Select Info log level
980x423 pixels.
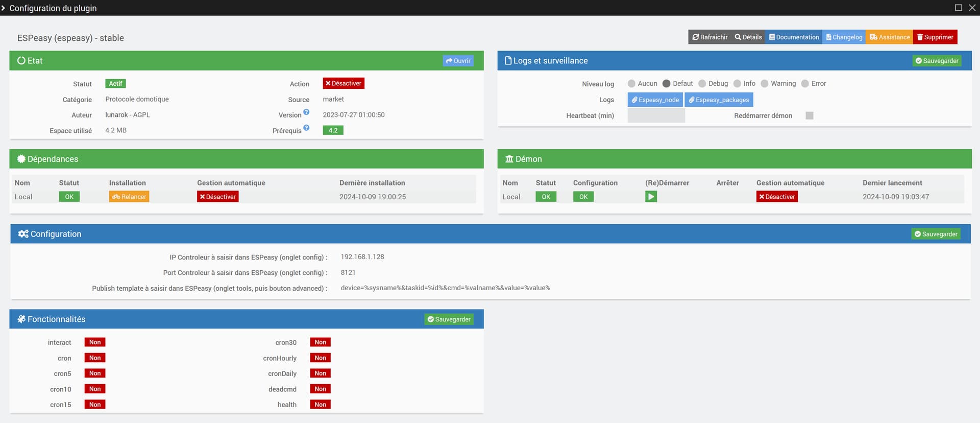click(737, 83)
